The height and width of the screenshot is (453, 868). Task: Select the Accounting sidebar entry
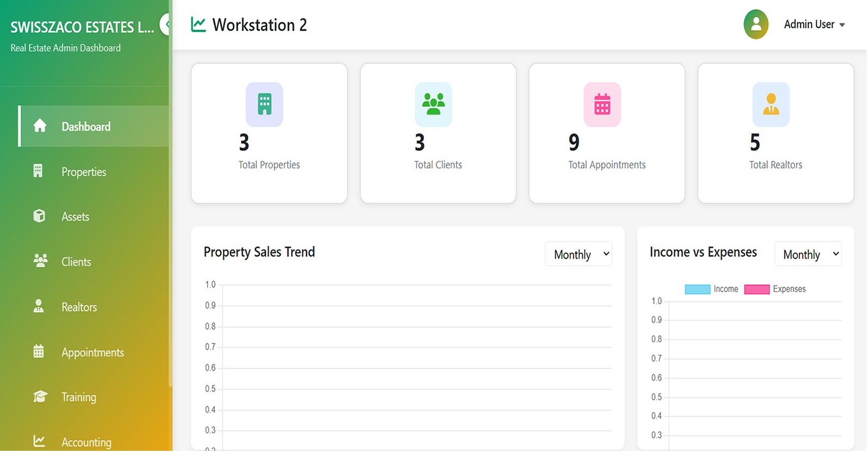tap(86, 442)
